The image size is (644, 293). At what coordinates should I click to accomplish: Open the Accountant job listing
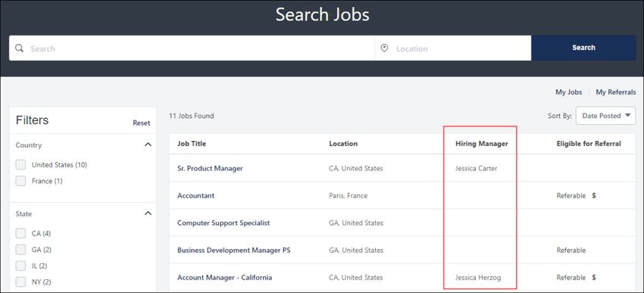(x=195, y=196)
